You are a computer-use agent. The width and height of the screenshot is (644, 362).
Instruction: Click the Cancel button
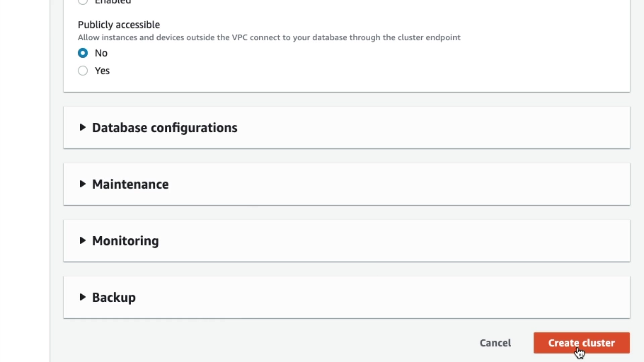click(495, 343)
